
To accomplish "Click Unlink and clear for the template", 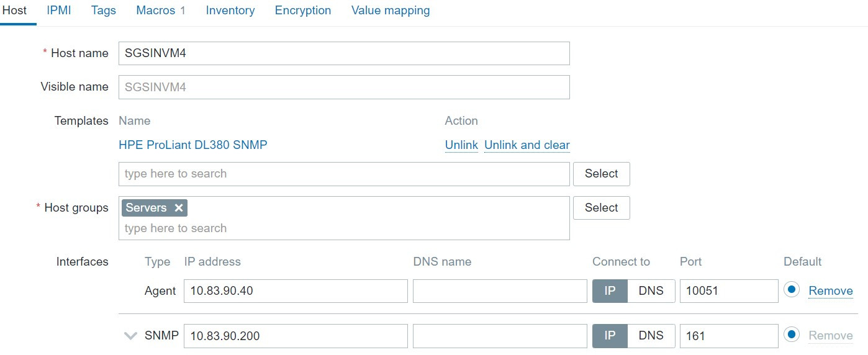I will tap(527, 145).
